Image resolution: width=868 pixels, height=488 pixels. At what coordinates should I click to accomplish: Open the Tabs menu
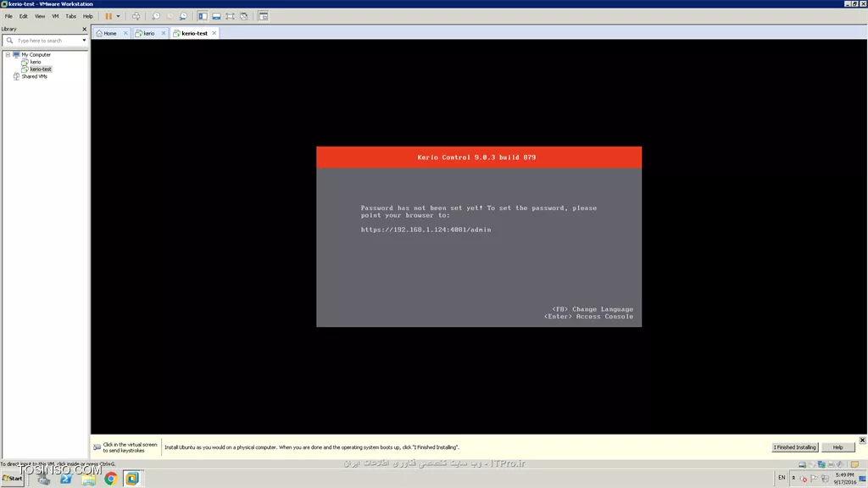click(x=71, y=16)
